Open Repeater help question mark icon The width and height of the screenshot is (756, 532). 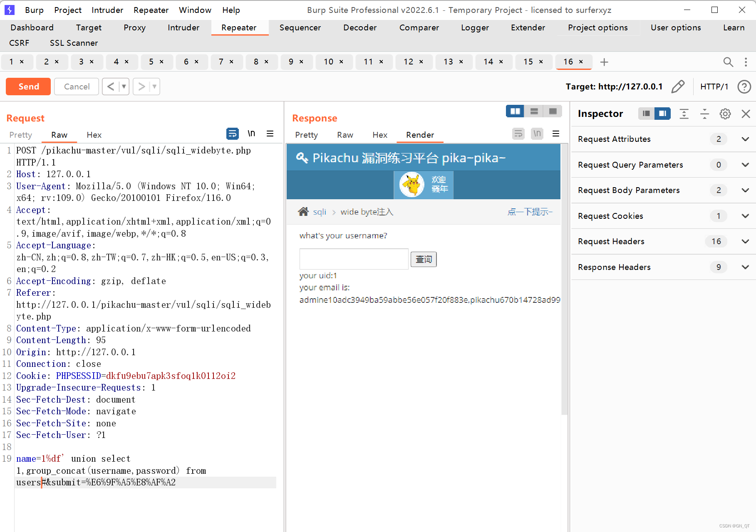[x=744, y=87]
